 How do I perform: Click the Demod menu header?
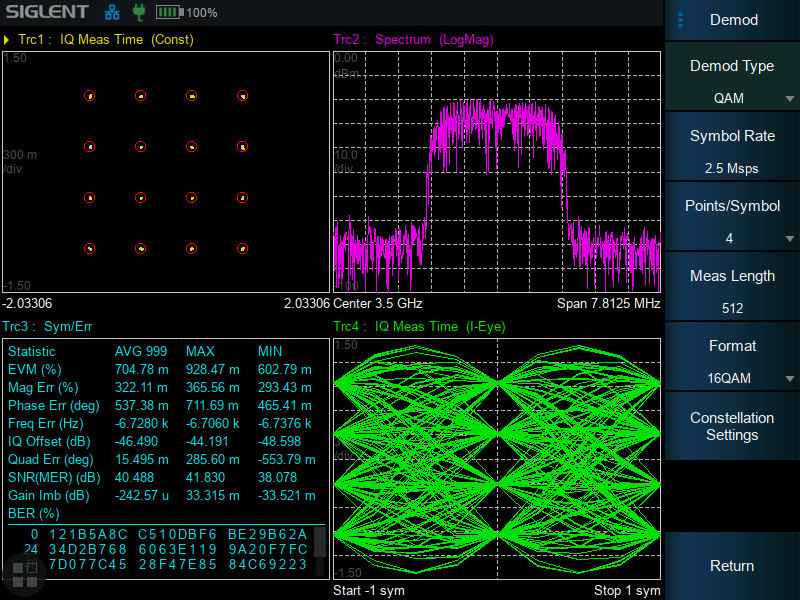click(732, 20)
